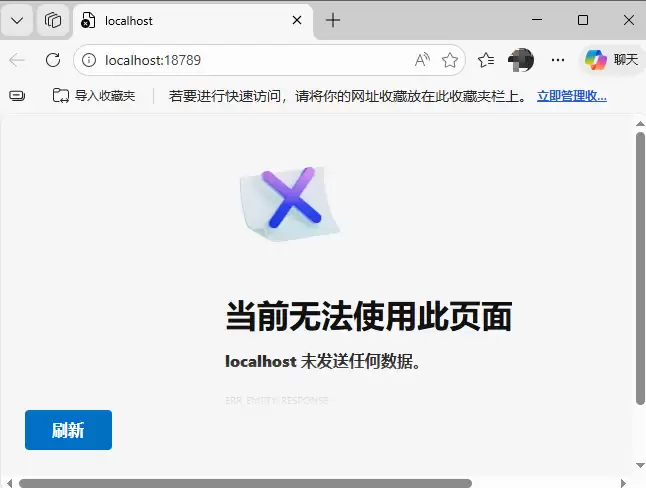Image resolution: width=646 pixels, height=488 pixels.
Task: Activate the Read aloud icon
Action: click(x=422, y=60)
